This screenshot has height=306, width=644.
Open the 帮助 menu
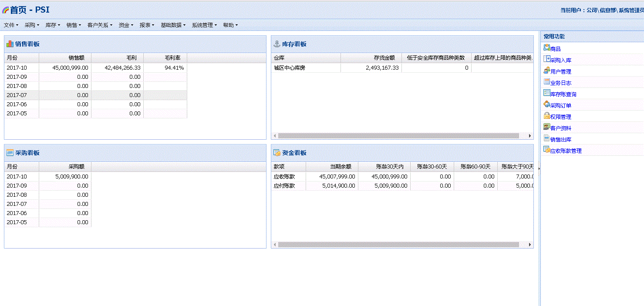click(230, 25)
